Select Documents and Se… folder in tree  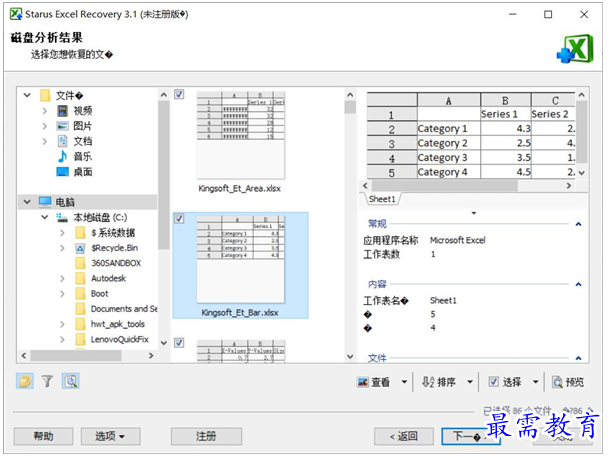click(x=124, y=309)
